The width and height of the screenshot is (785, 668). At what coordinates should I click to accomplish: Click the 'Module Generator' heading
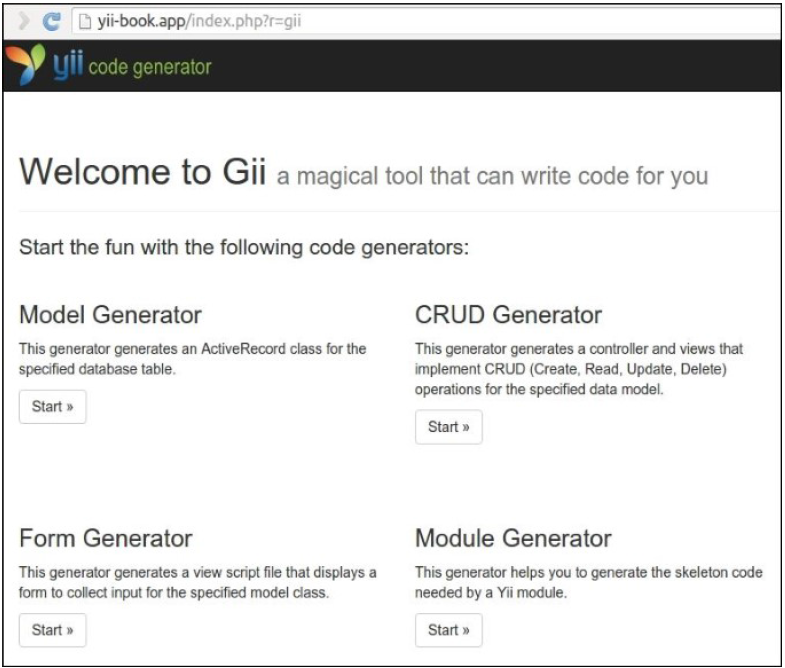513,539
